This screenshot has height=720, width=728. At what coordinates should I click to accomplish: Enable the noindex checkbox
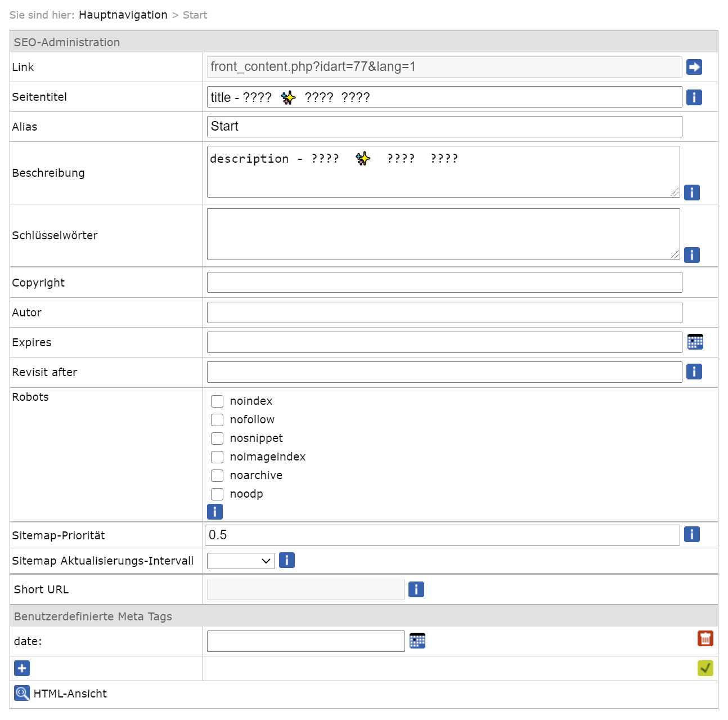[x=217, y=401]
